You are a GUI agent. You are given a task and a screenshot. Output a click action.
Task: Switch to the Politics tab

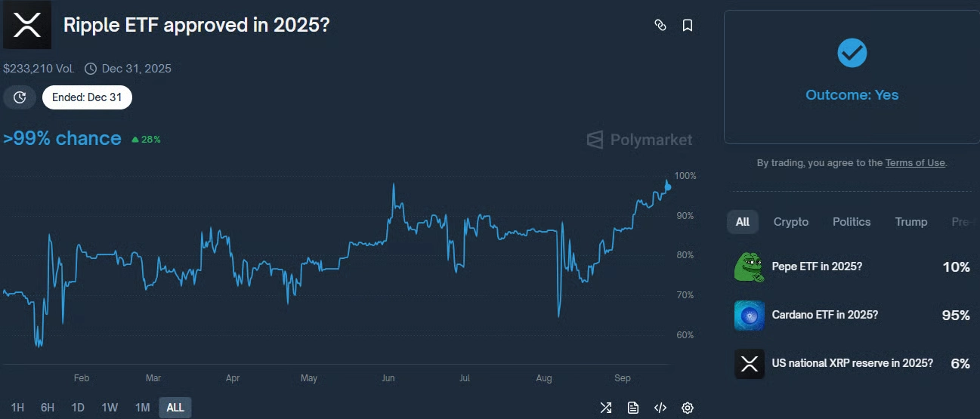[x=852, y=222]
